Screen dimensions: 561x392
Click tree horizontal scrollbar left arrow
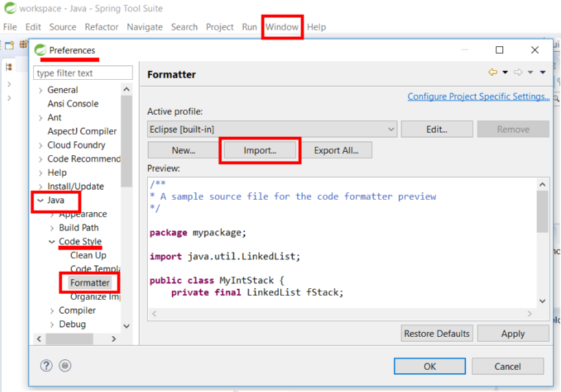coord(39,339)
